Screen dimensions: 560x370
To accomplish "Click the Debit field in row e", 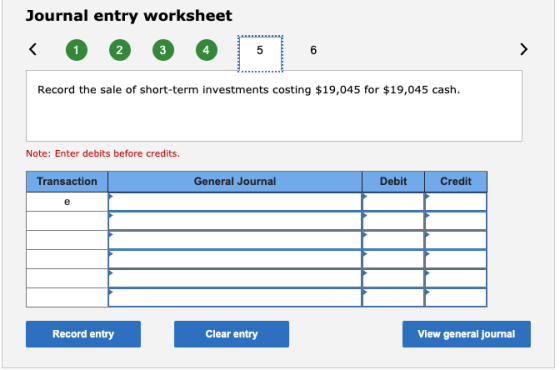I will coord(393,202).
